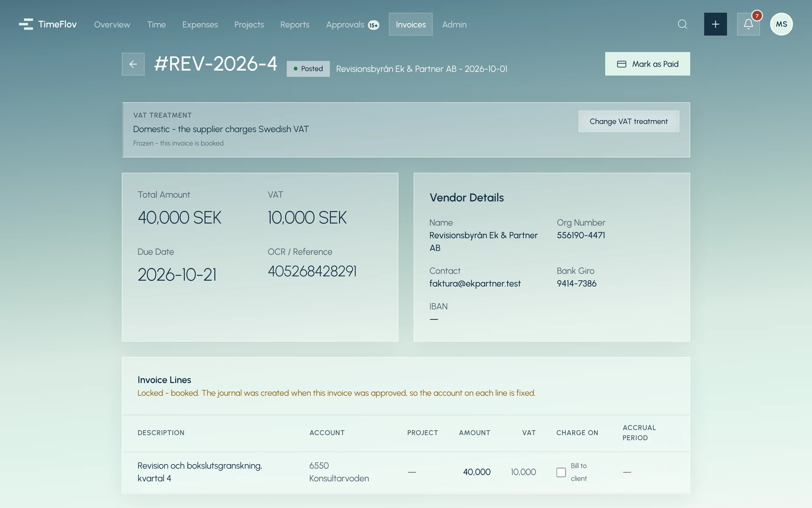Open the Overview nav item
Image resolution: width=812 pixels, height=508 pixels.
[112, 24]
